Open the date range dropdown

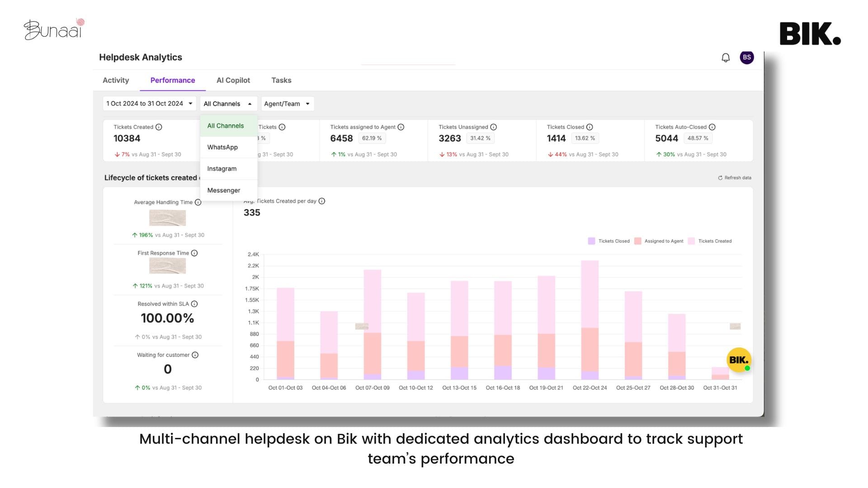point(149,103)
